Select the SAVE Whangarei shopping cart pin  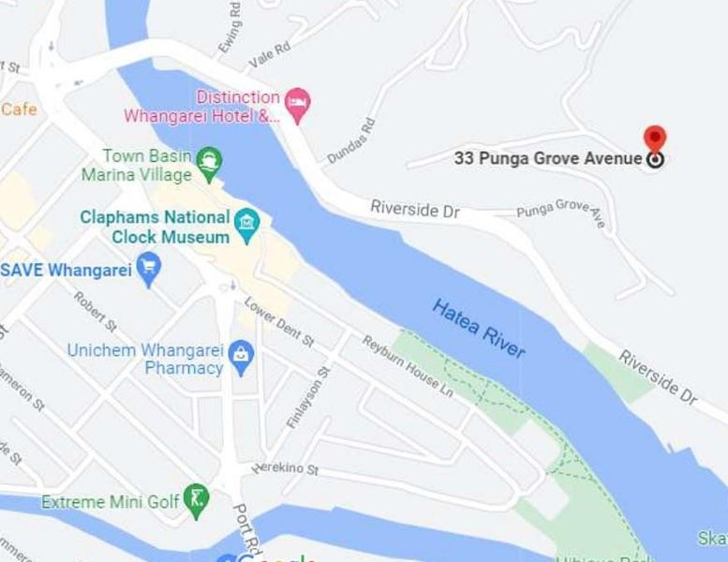click(149, 269)
